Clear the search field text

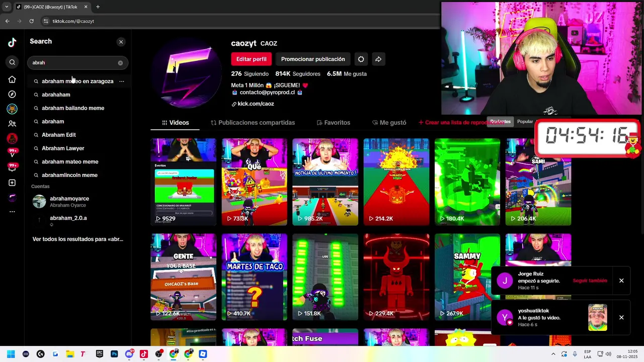pos(120,63)
